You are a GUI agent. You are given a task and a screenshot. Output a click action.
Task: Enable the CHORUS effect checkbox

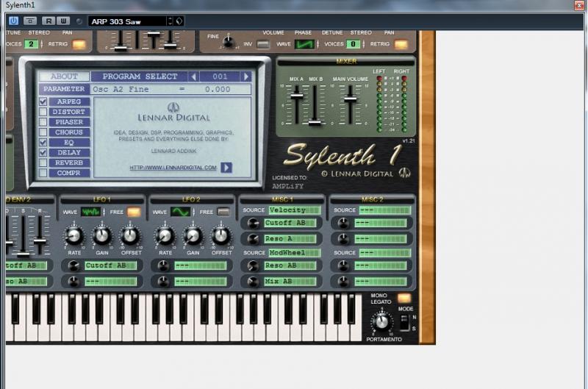coord(43,132)
